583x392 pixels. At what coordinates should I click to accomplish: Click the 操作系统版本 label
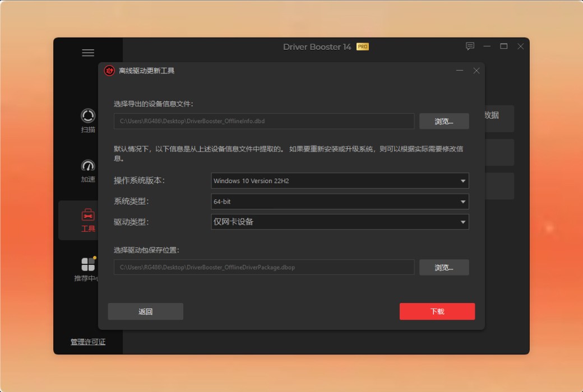tap(139, 180)
